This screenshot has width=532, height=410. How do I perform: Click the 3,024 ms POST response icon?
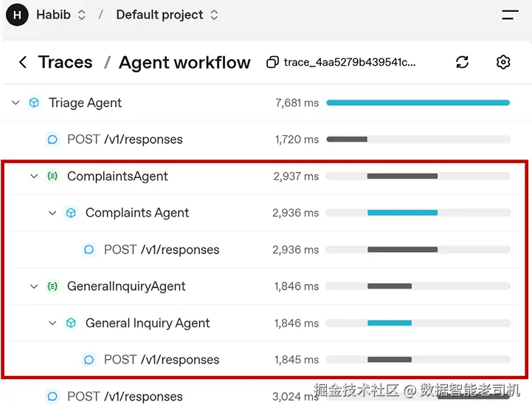(52, 397)
